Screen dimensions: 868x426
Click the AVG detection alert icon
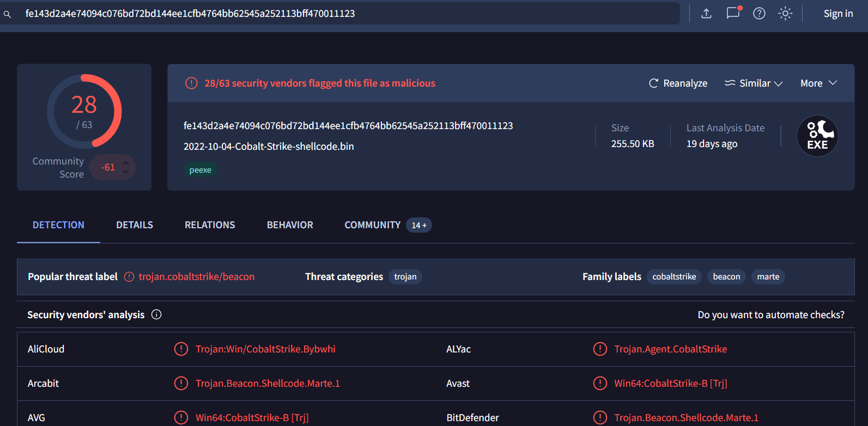[x=181, y=417]
